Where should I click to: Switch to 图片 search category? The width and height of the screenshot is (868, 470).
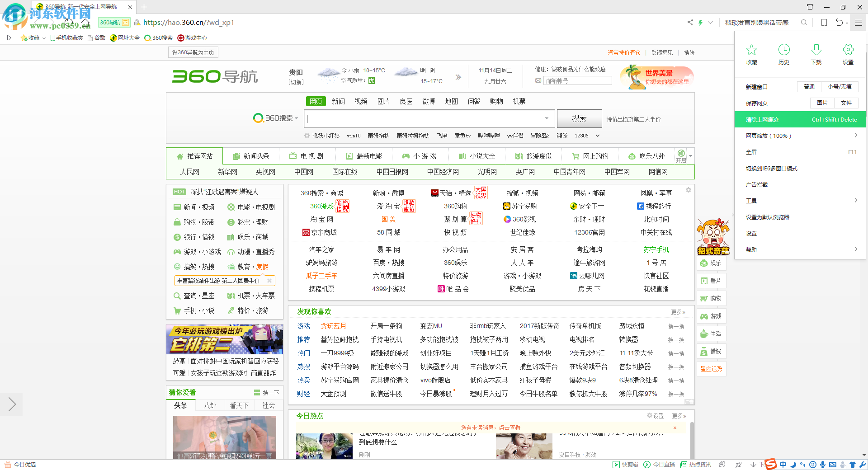pyautogui.click(x=383, y=101)
